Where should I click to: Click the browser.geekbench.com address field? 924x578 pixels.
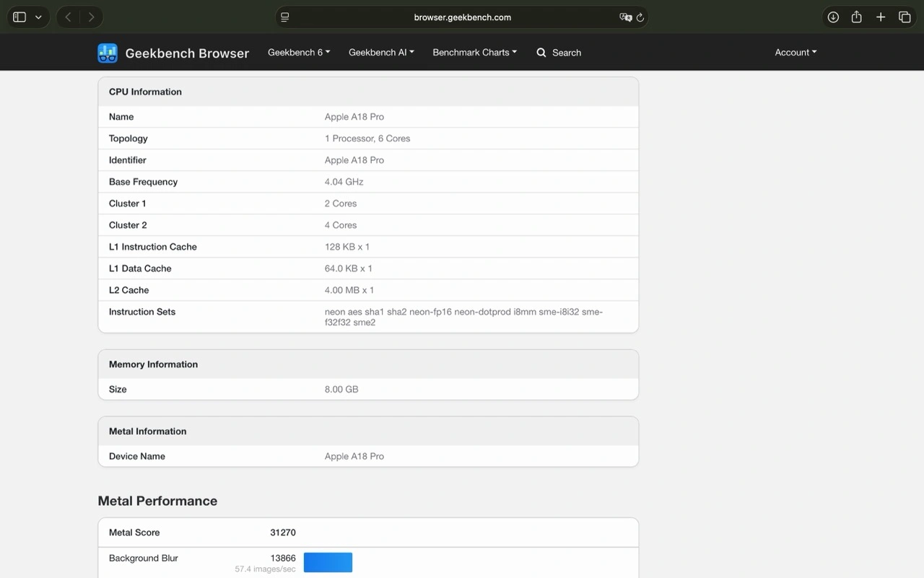[x=462, y=17]
